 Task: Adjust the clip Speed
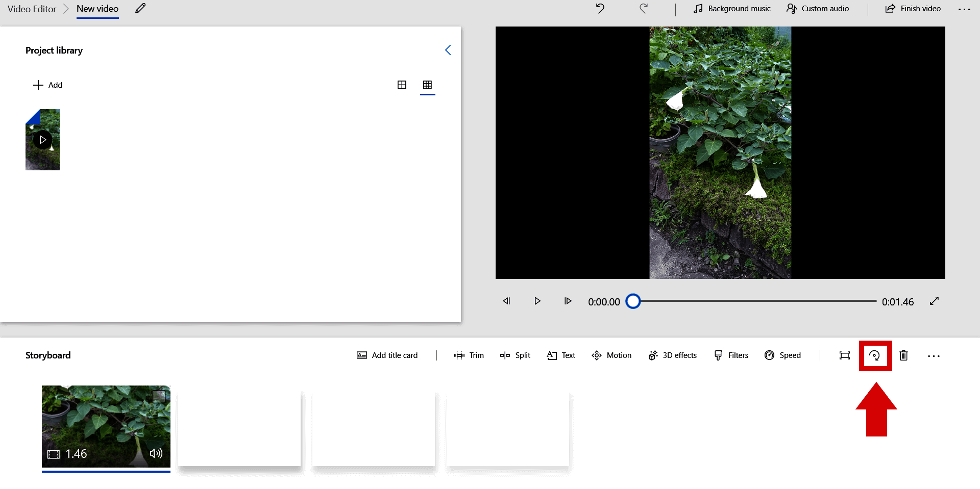point(782,355)
